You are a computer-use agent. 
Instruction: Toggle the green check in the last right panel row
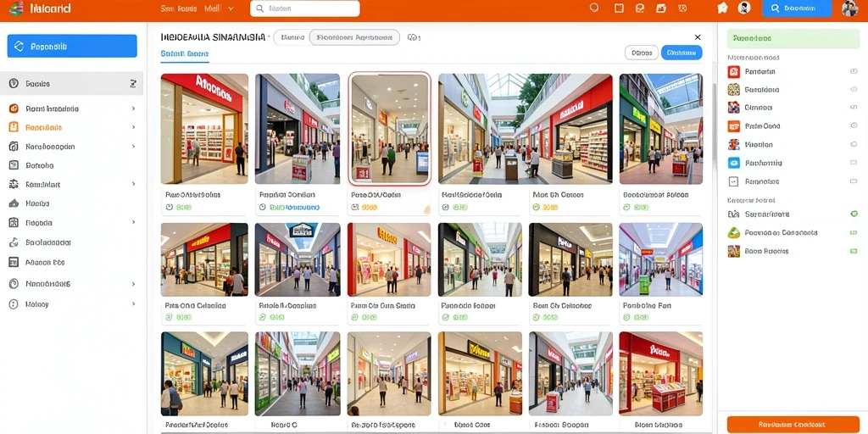tap(853, 251)
